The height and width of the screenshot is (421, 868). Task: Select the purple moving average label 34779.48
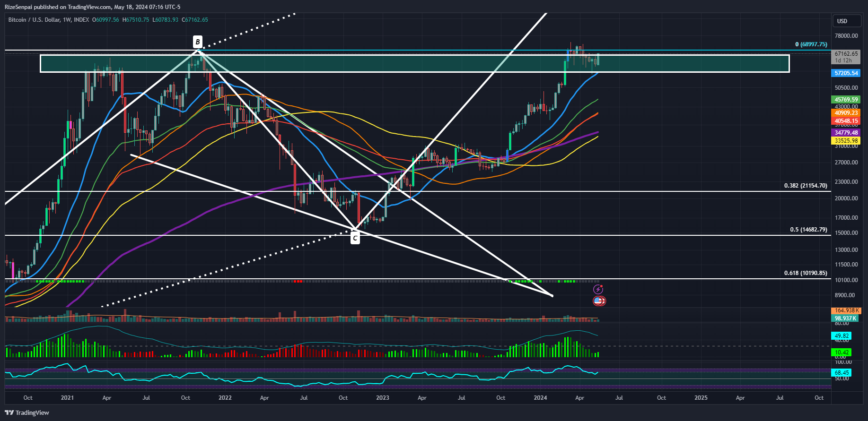point(846,133)
